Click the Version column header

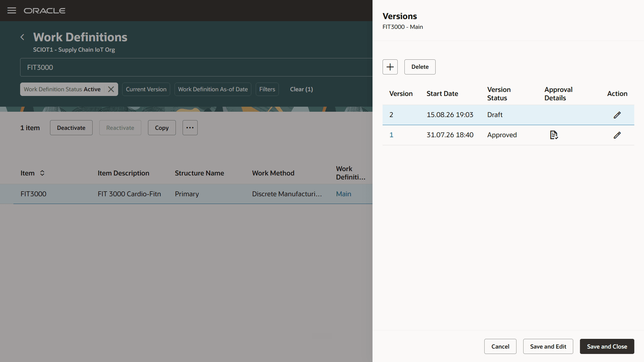click(401, 94)
